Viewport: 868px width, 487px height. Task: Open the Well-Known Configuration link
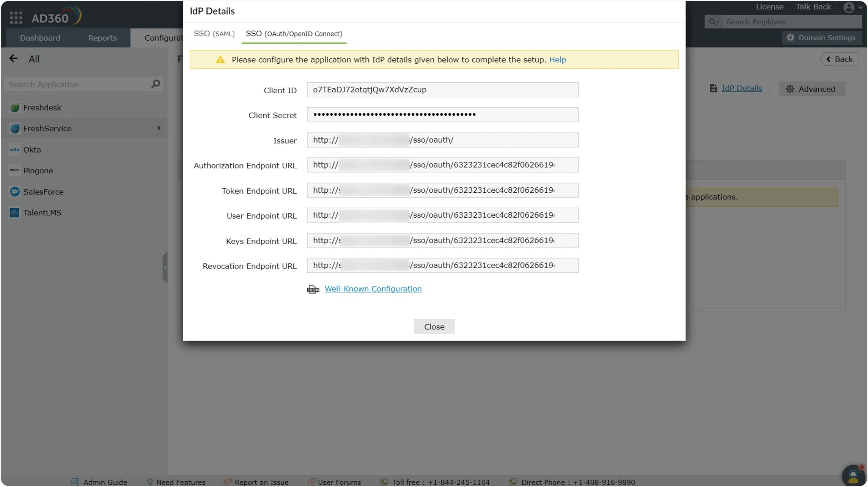tap(373, 289)
